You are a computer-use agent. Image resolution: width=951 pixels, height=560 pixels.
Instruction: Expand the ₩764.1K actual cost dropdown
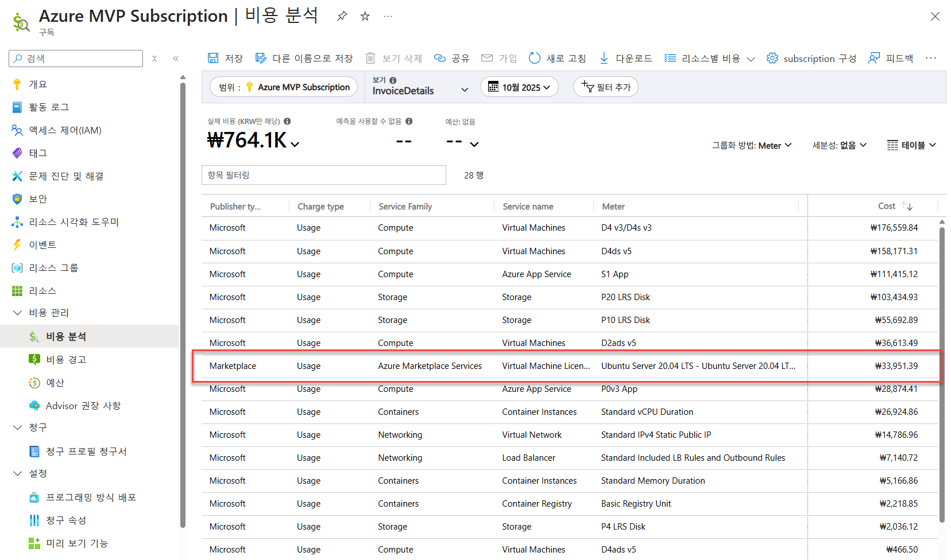295,144
